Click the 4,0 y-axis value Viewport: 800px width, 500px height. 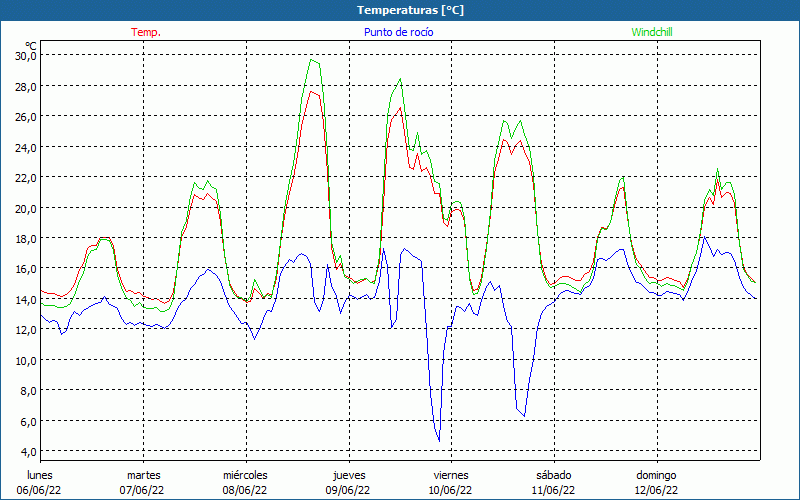28,452
